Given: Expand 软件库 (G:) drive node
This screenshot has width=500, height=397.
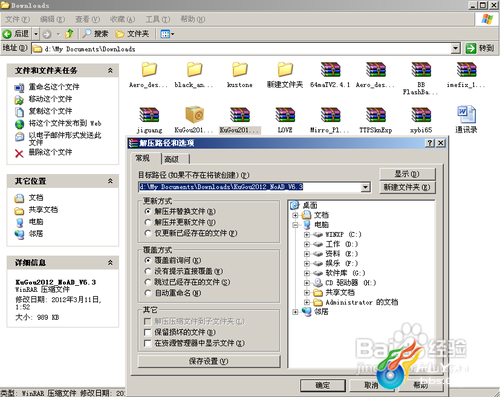Looking at the screenshot, I should tap(307, 273).
